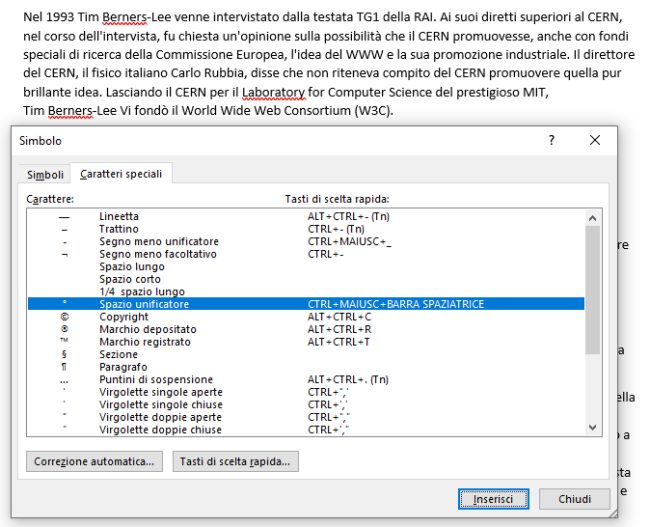Select the Trattino row
Image resolution: width=650 pixels, height=527 pixels.
pyautogui.click(x=306, y=229)
